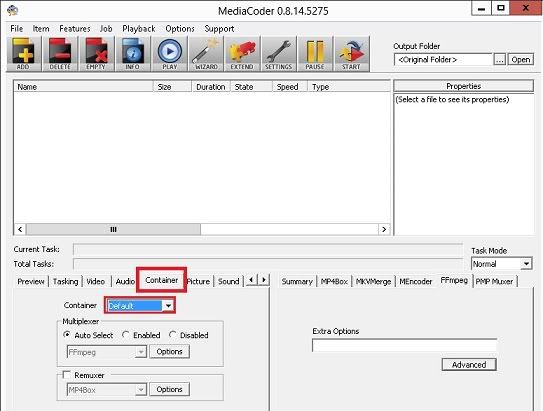Switch to the Summary tab

coord(297,282)
